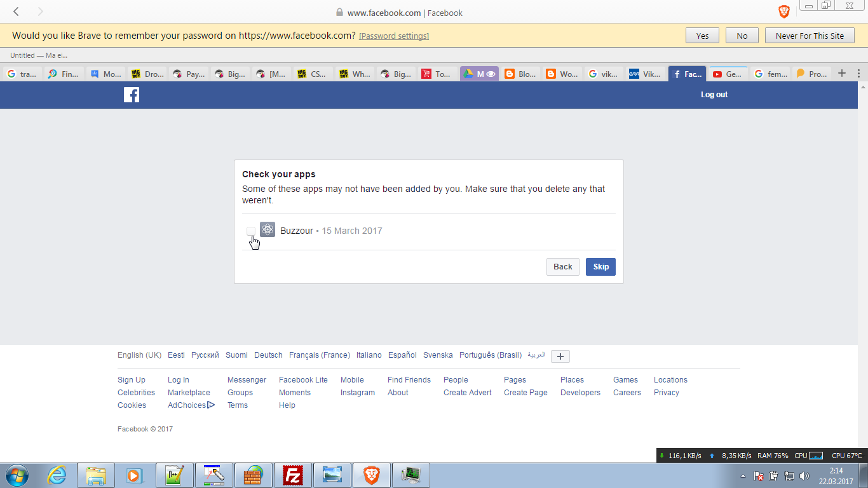Click the Back button in the dialog

click(x=563, y=267)
